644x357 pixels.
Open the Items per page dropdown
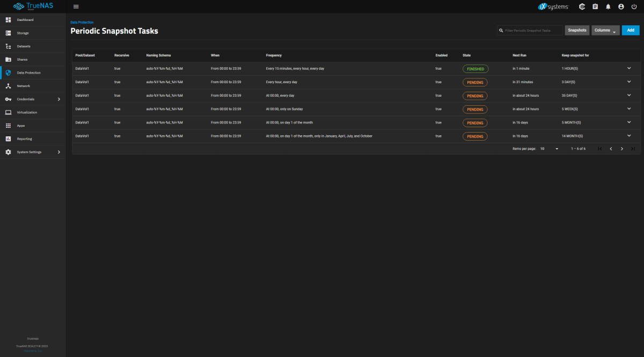tap(550, 149)
